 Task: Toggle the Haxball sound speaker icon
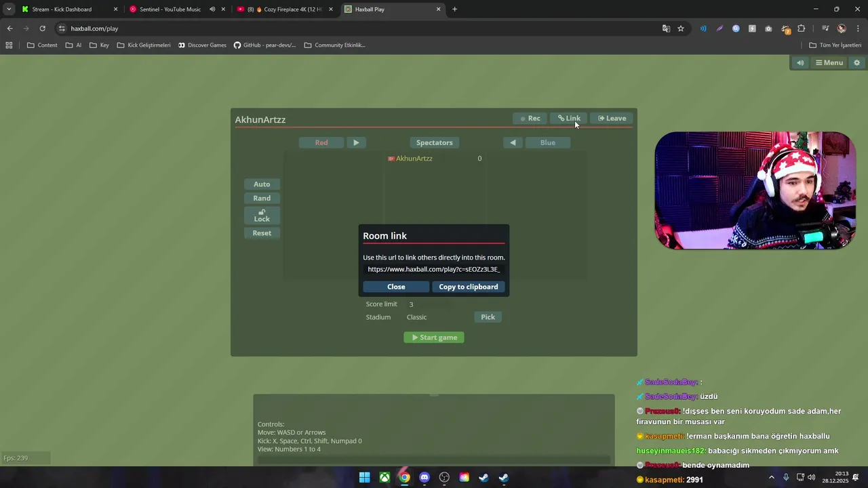tap(800, 62)
